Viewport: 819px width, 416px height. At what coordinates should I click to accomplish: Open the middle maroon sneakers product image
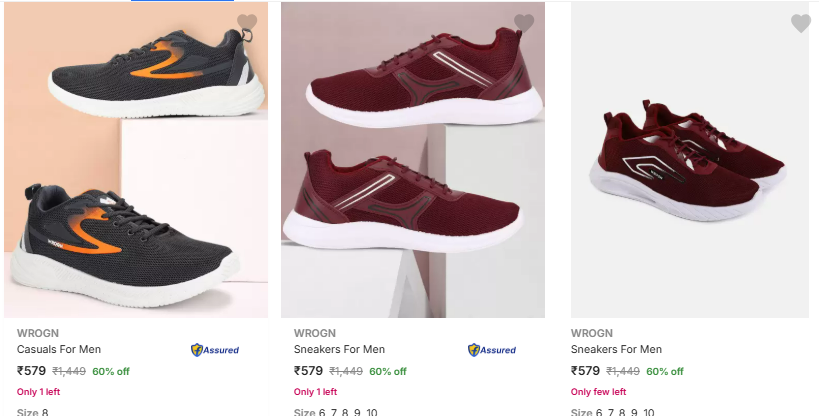tap(413, 159)
